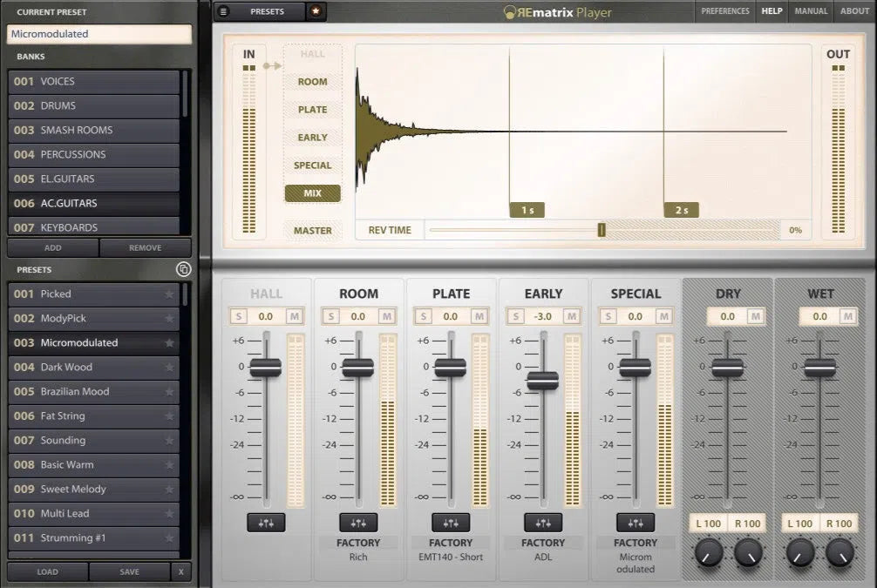877x588 pixels.
Task: Open the EMT140 - Short IR selector
Action: tap(451, 549)
